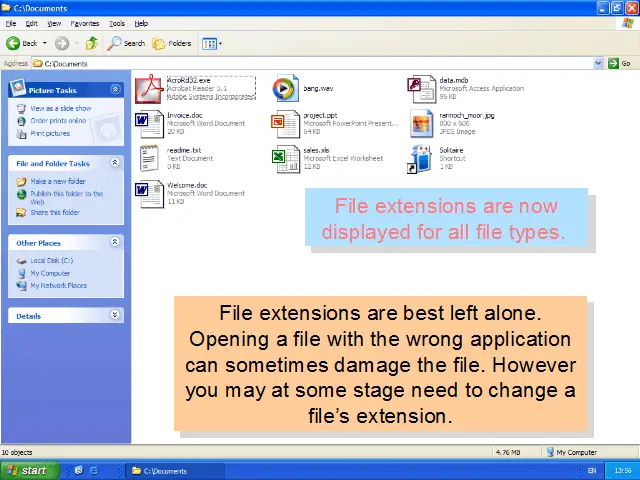
Task: Select the rannoch_moor.jpg image thumbnail
Action: pos(421,123)
